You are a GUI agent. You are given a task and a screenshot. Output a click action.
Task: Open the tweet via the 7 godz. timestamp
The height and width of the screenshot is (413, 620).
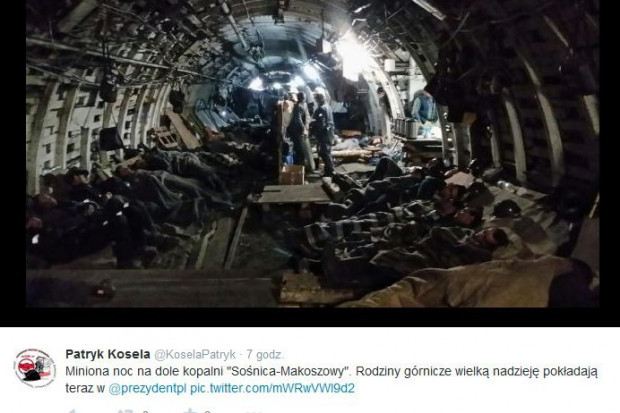[265, 354]
